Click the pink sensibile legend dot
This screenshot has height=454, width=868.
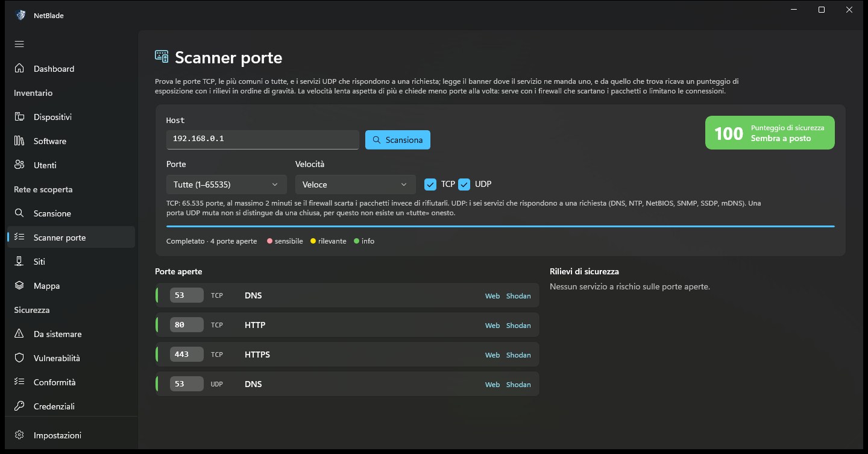(269, 241)
